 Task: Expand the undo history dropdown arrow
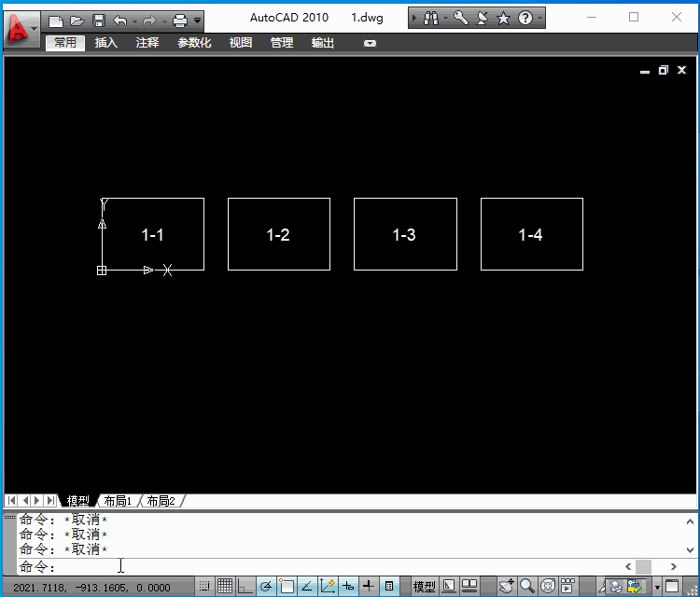pos(134,21)
